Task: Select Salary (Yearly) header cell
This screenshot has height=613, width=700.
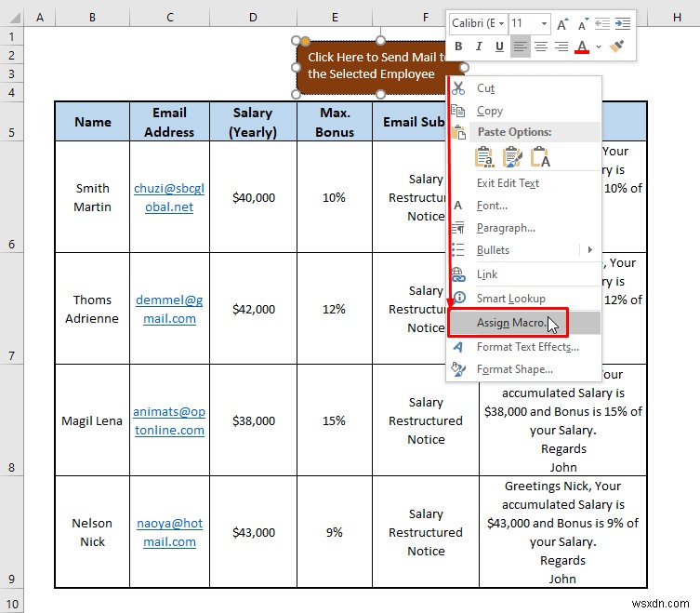Action: [x=253, y=122]
